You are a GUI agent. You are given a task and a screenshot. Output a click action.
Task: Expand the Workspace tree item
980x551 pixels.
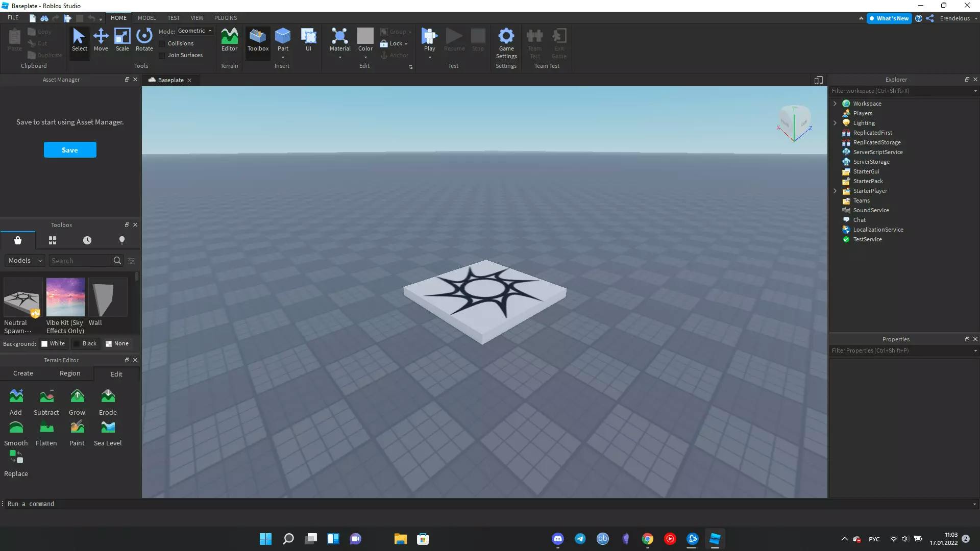[x=835, y=103]
